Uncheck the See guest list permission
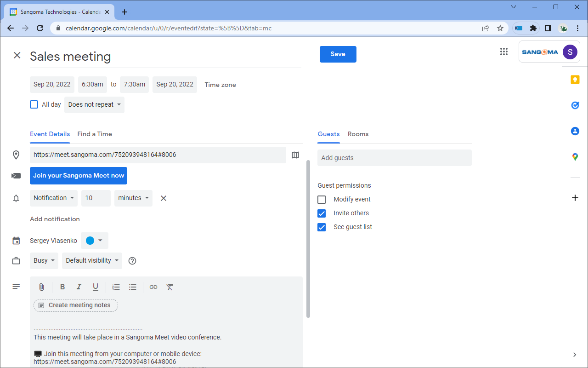 [322, 227]
